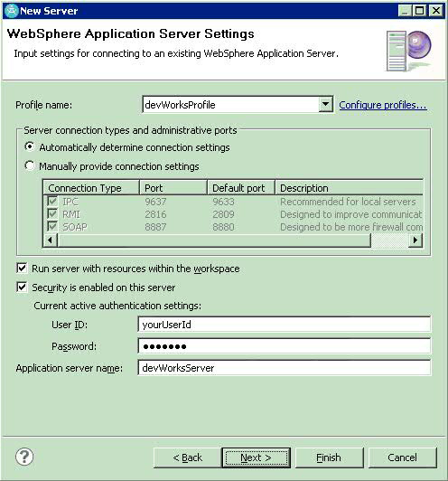Click the IPC port value 9637
Viewport: 448px width, 481px height.
155,202
